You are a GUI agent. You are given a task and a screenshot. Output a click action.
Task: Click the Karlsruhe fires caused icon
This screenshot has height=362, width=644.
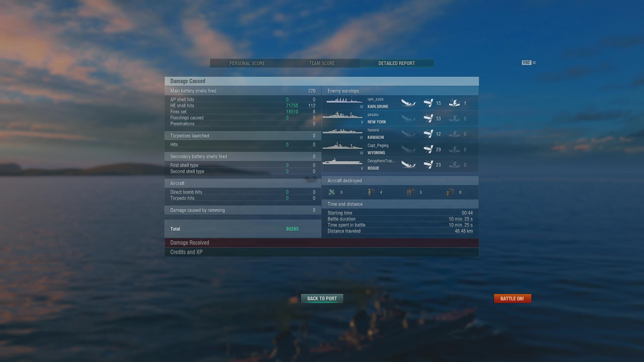point(454,103)
